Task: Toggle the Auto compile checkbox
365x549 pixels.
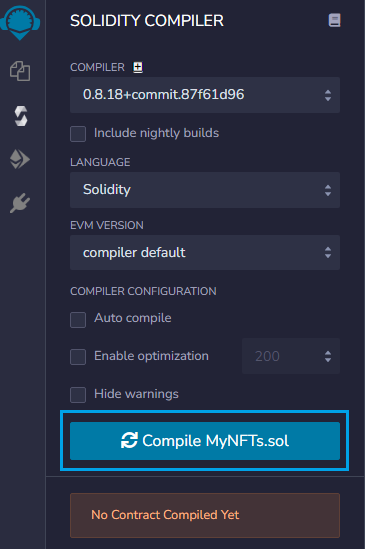Action: click(x=78, y=320)
